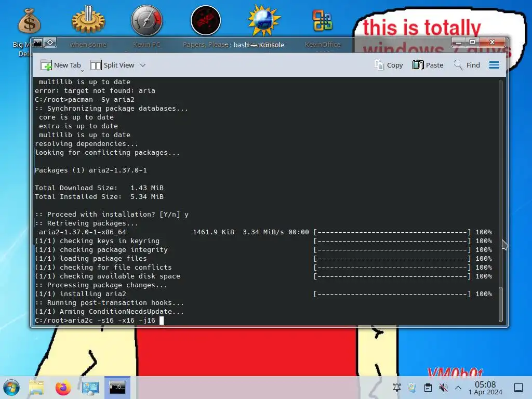Click '(1/1) loading package files' line
This screenshot has height=399, width=532.
click(90, 259)
